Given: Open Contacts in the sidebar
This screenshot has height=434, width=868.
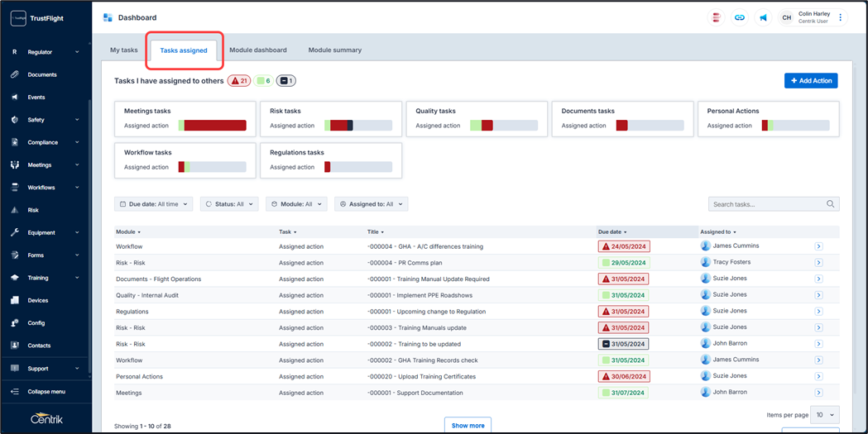Looking at the screenshot, I should (39, 346).
